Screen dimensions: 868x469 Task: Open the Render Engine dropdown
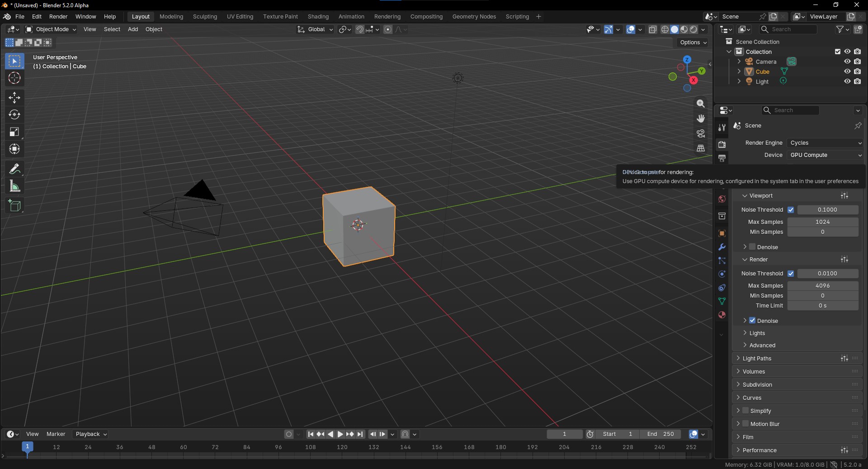tap(825, 143)
